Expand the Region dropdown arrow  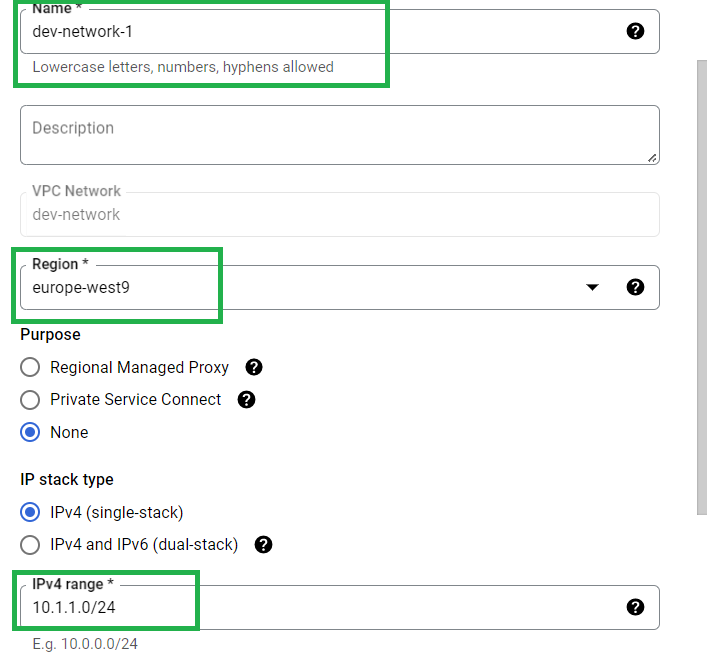click(592, 287)
